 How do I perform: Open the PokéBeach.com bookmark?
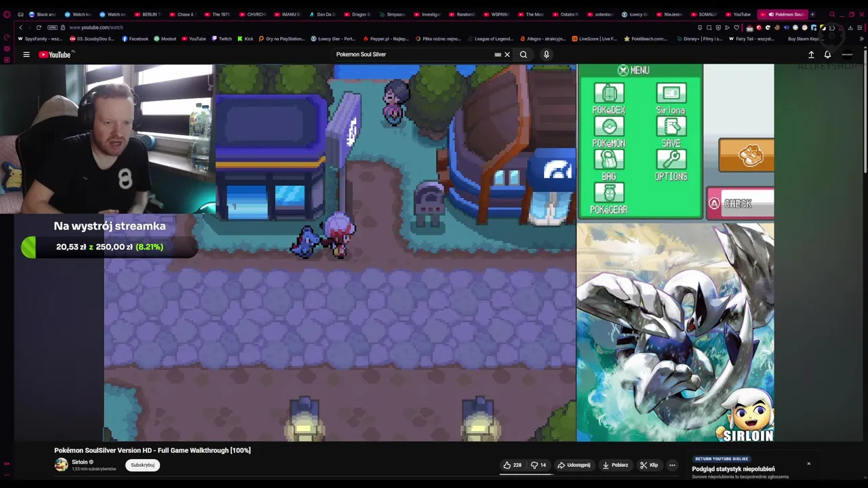pos(646,39)
